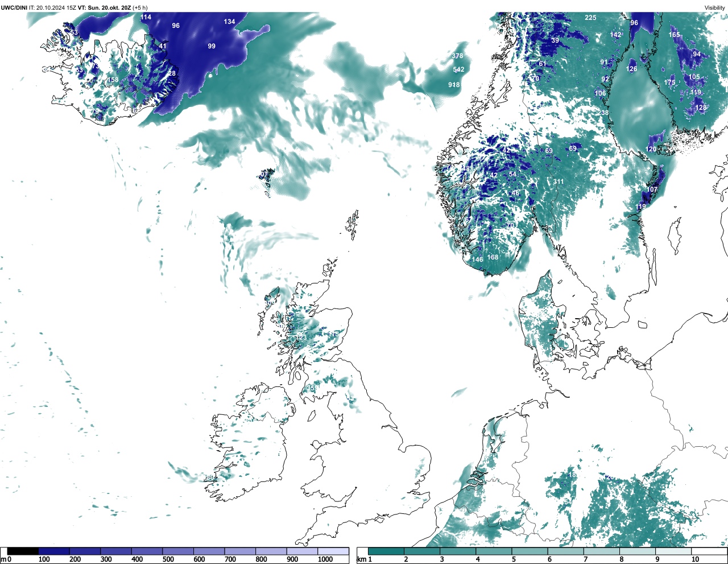Screen dimensions: 728x564
Task: Click the '146' value in southern Norway
Action: (477, 260)
